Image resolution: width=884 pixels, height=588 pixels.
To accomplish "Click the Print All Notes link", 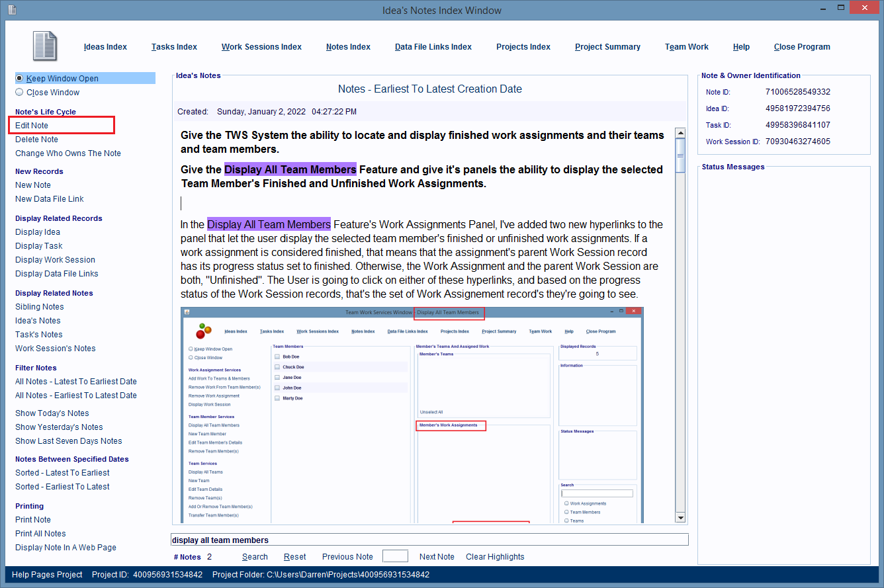I will (x=40, y=534).
